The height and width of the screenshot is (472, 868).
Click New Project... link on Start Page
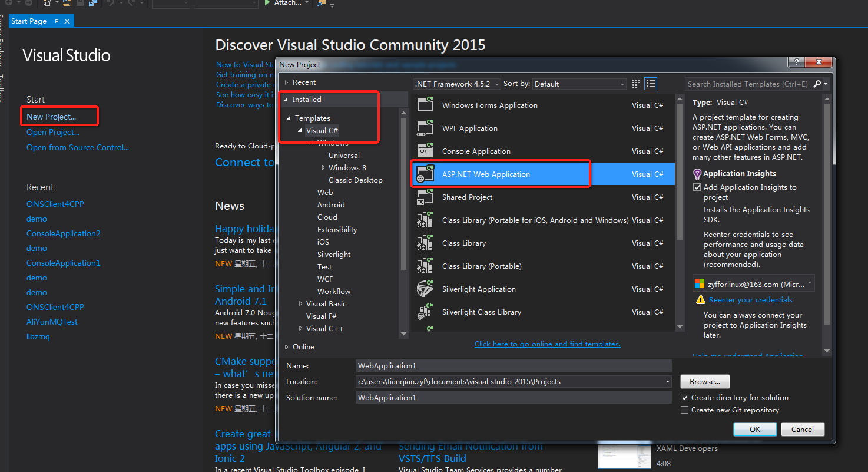pos(51,117)
